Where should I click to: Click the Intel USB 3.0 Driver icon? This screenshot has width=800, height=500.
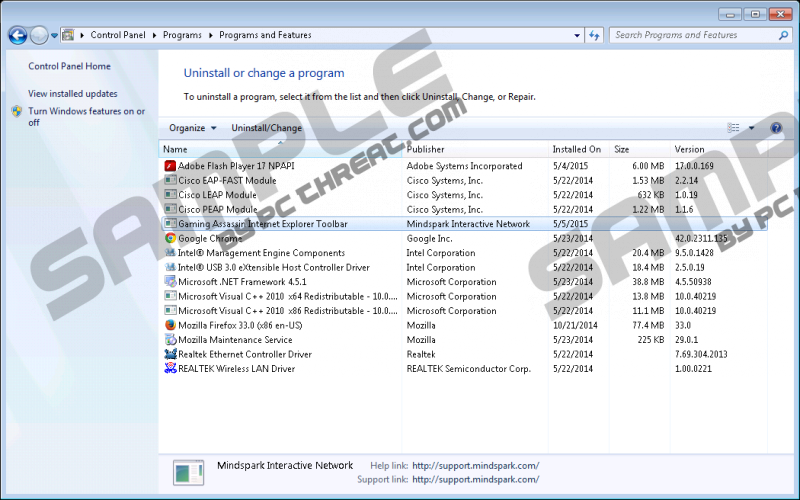tap(170, 267)
